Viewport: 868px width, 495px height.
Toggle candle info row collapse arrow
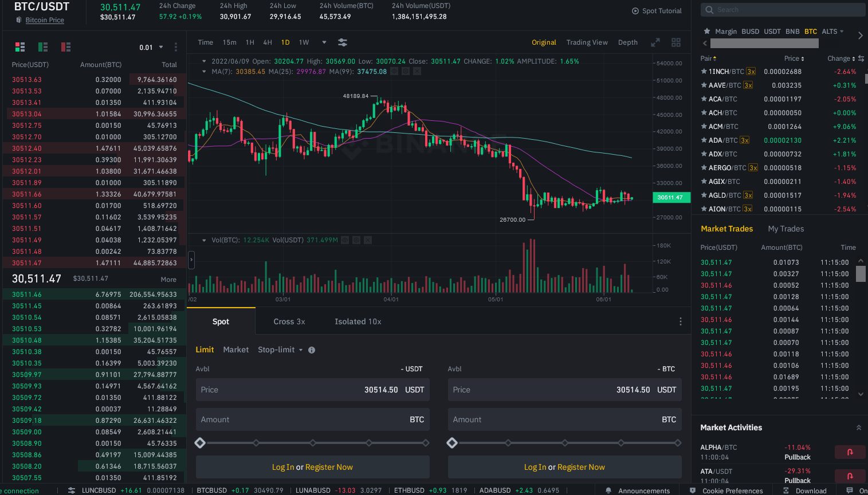point(205,61)
